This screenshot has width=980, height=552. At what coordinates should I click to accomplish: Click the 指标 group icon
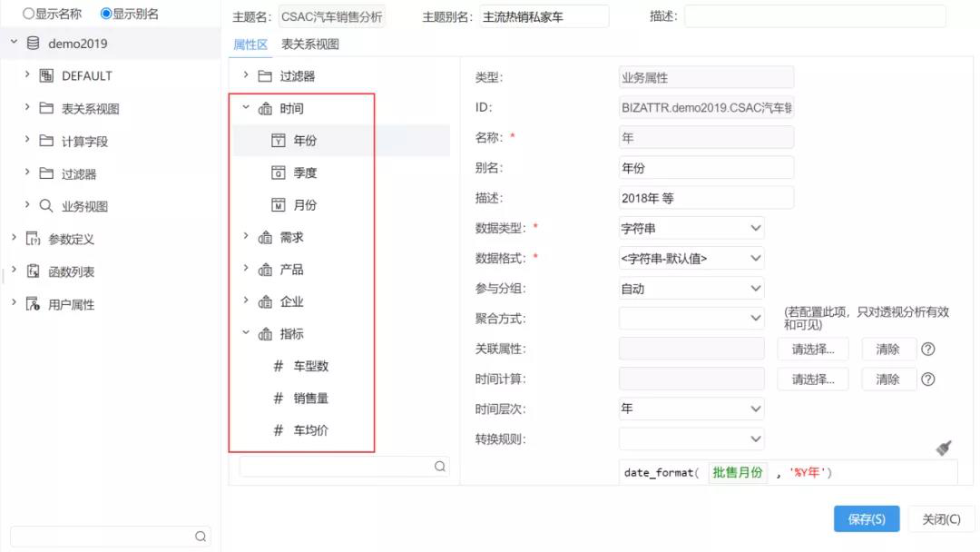click(x=265, y=334)
